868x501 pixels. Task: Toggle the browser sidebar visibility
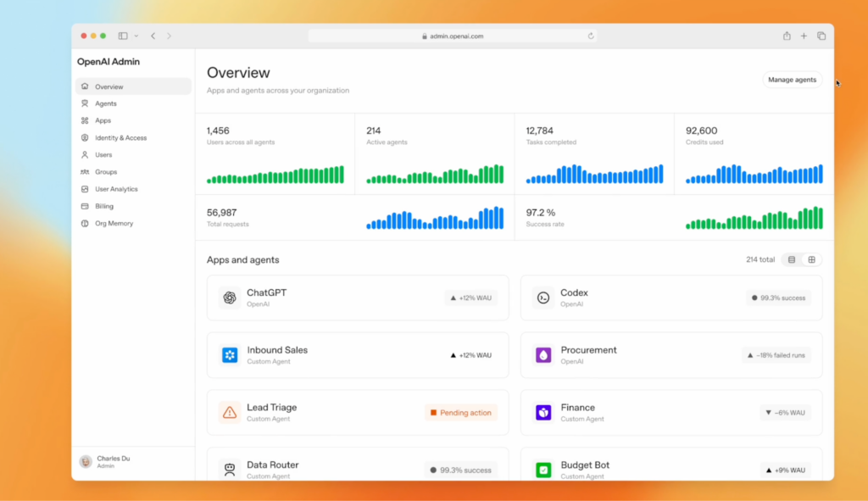coord(121,36)
